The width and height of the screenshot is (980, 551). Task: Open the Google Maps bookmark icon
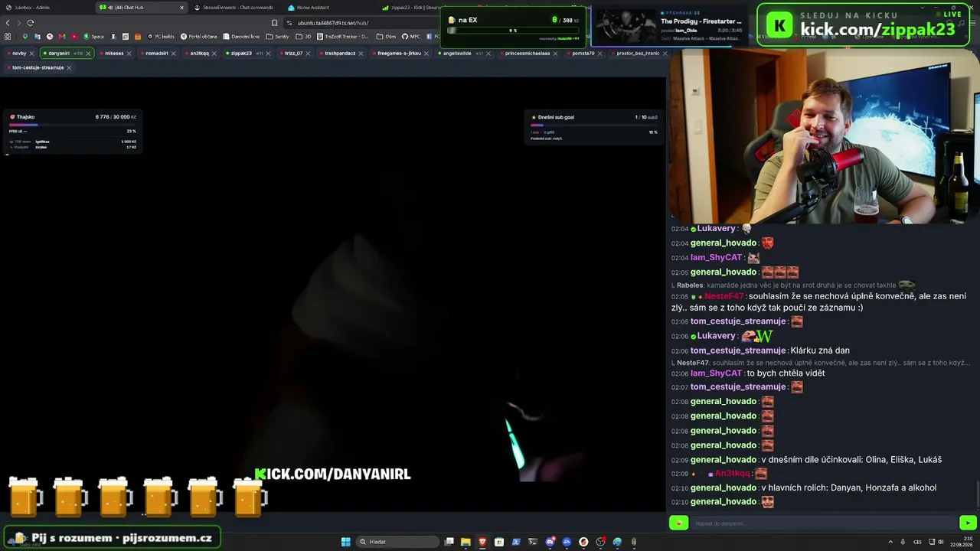pos(25,37)
